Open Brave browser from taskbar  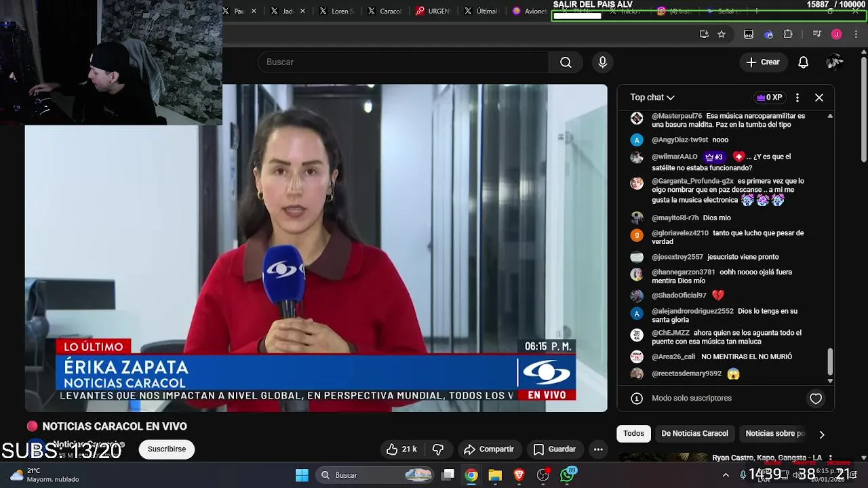(519, 475)
